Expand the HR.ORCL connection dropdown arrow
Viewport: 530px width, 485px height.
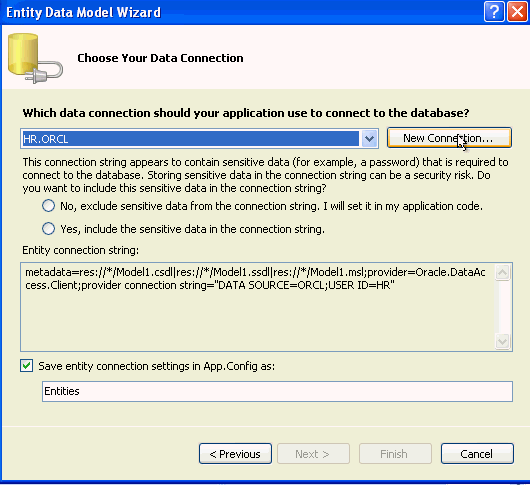tap(369, 139)
